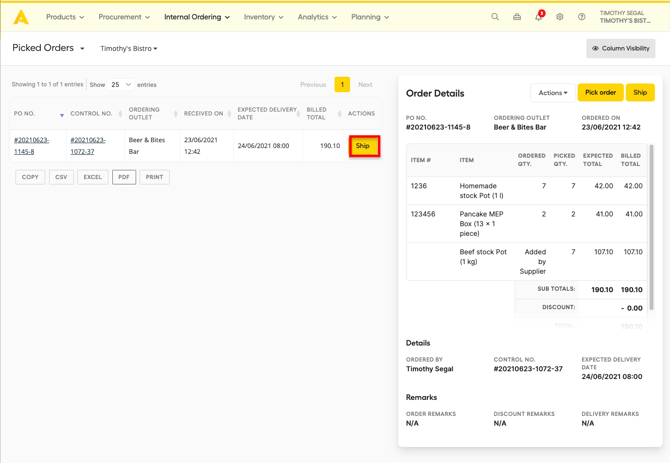Click Ship button in table row
670x463 pixels.
click(364, 146)
